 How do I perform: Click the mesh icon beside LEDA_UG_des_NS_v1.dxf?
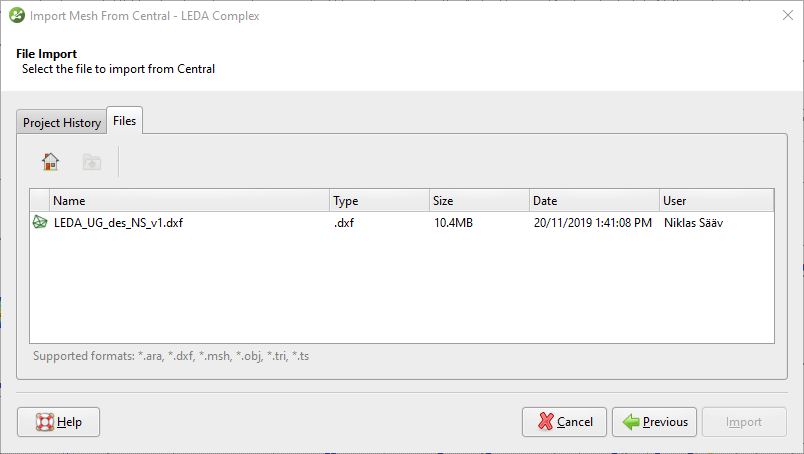[40, 222]
